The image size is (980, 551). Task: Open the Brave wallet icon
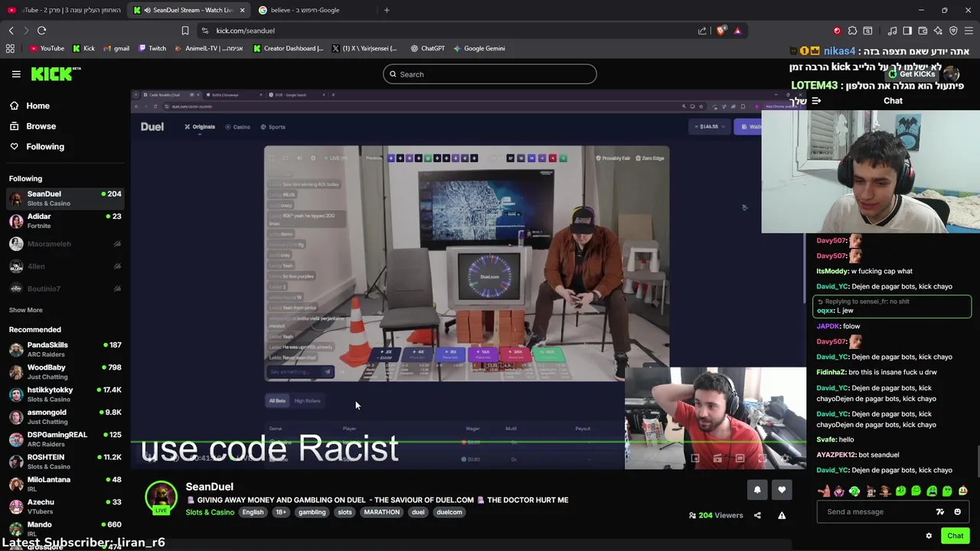923,31
